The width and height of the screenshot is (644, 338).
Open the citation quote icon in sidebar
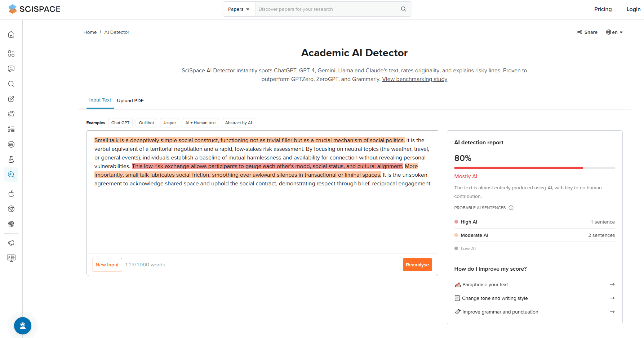click(11, 144)
